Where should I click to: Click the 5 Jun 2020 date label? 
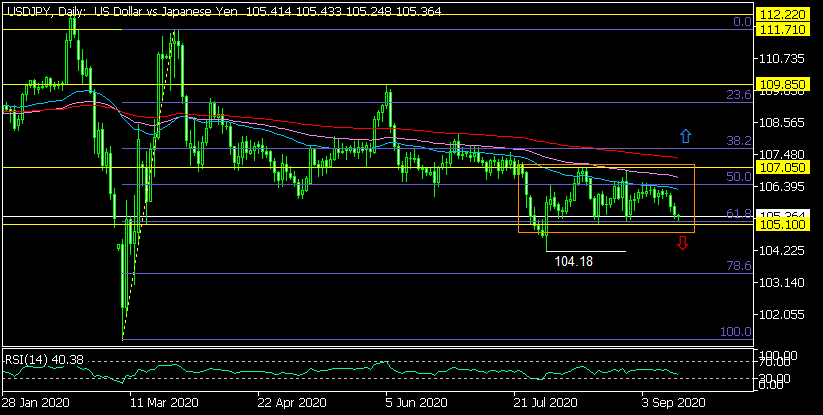(417, 403)
